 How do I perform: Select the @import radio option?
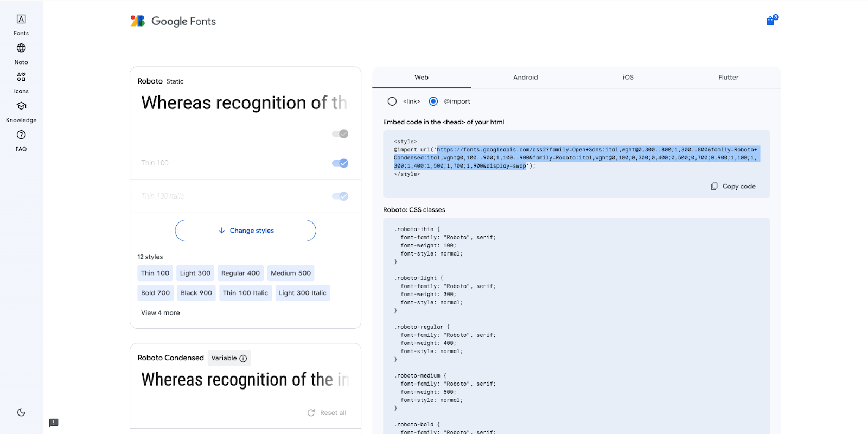[x=433, y=101]
